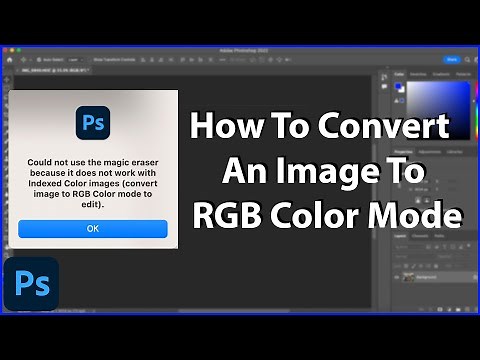
Task: Open the Auto-Select Layer dropdown
Action: click(76, 60)
